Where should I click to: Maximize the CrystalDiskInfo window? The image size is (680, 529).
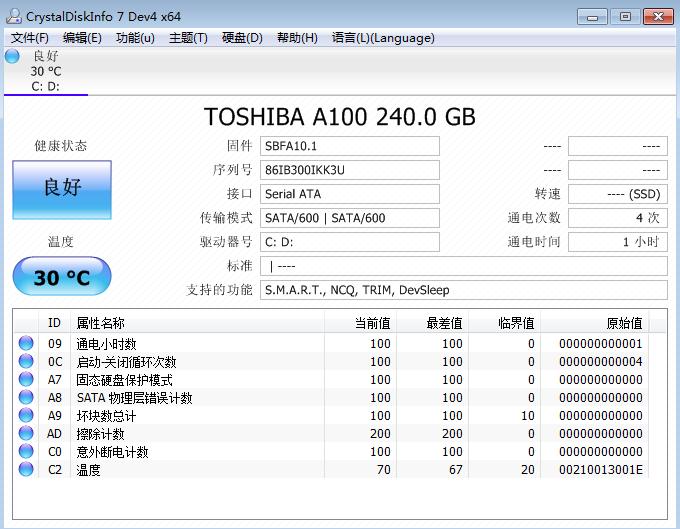click(625, 17)
